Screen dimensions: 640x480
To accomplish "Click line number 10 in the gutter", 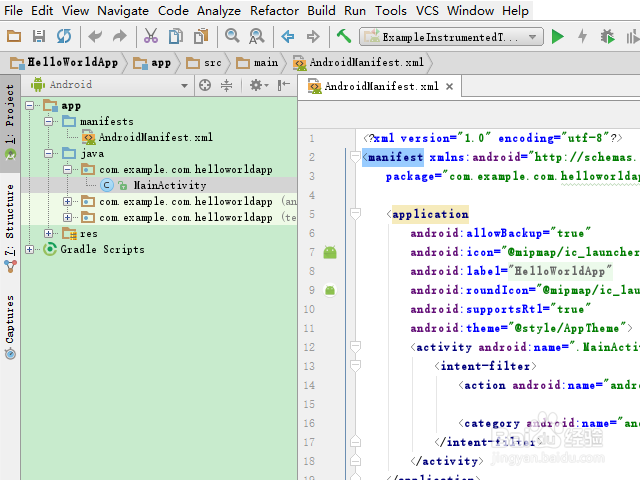I will (309, 309).
